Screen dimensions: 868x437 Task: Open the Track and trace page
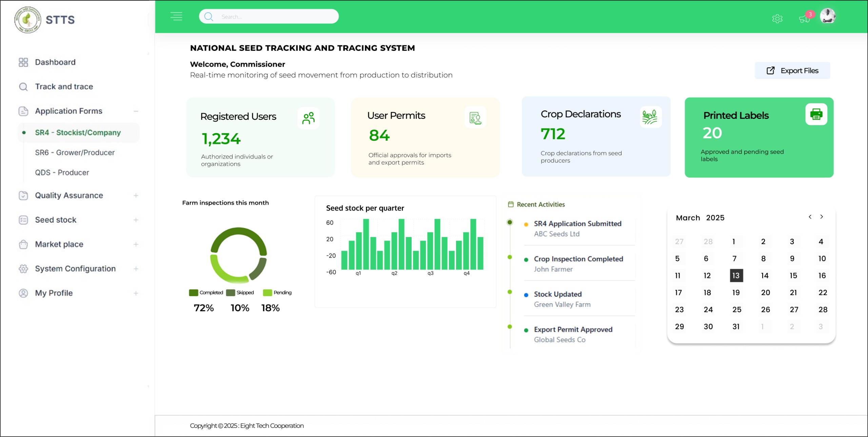(64, 87)
